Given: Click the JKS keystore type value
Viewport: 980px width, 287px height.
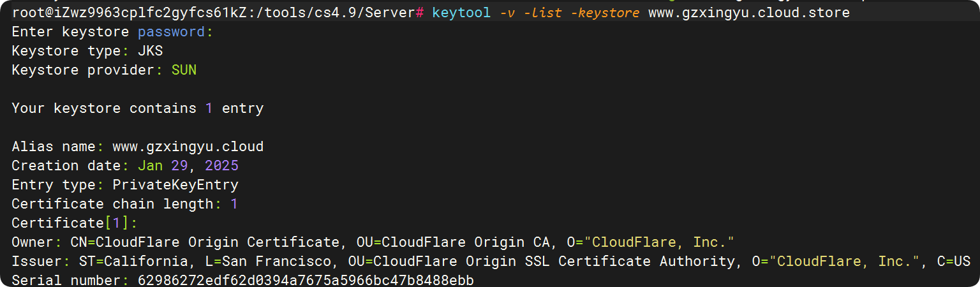Looking at the screenshot, I should [x=150, y=51].
